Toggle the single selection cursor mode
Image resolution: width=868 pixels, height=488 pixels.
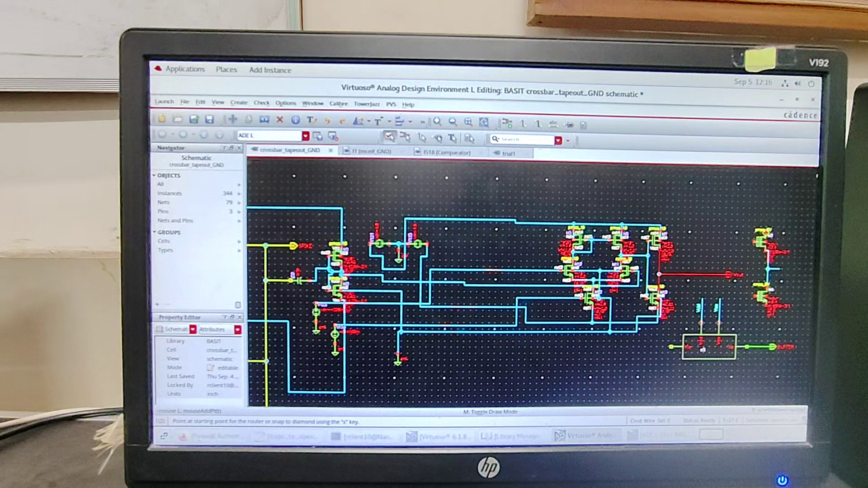coord(390,136)
